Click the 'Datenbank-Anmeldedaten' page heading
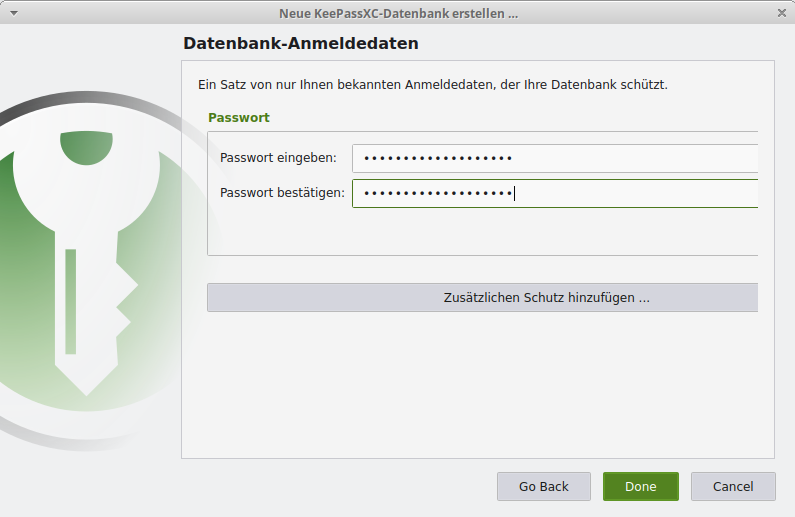The height and width of the screenshot is (517, 795). [300, 44]
